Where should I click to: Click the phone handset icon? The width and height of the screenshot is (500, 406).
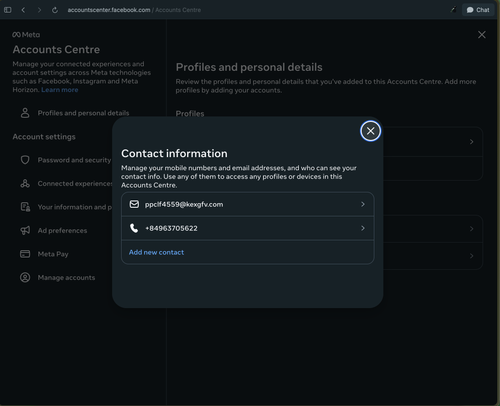(x=134, y=228)
